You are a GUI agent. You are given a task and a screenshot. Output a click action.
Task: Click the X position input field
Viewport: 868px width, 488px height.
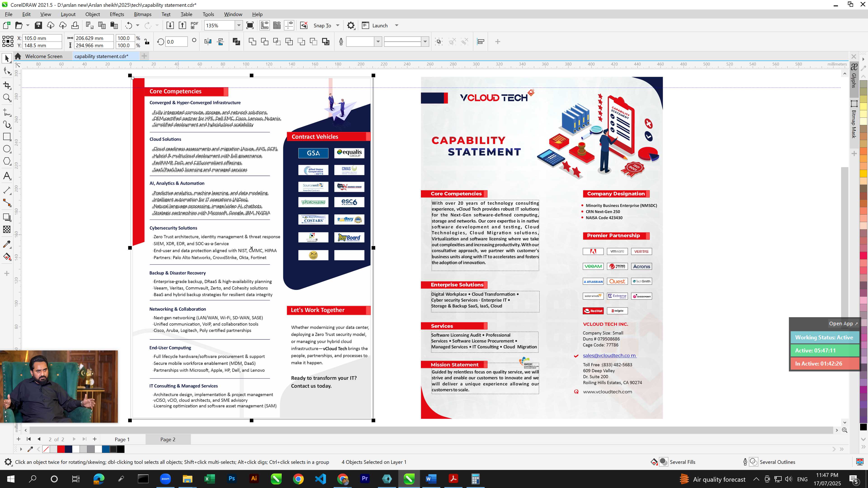42,38
